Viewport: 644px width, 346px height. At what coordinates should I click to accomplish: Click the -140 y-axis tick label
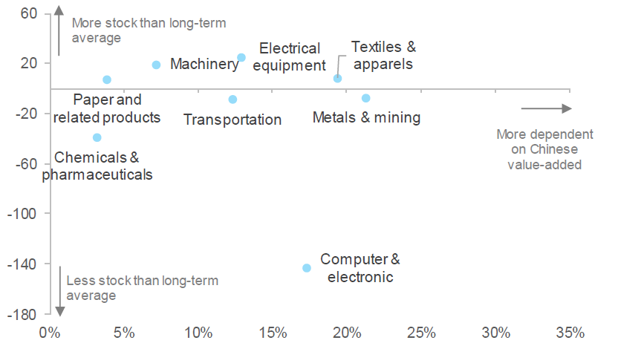[x=22, y=264]
